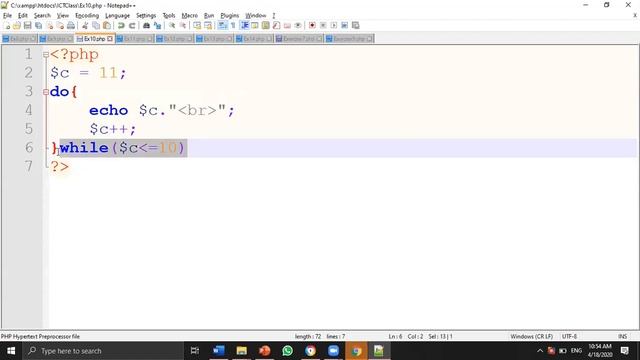Click the New file toolbar icon
The width and height of the screenshot is (640, 360).
(x=7, y=25)
